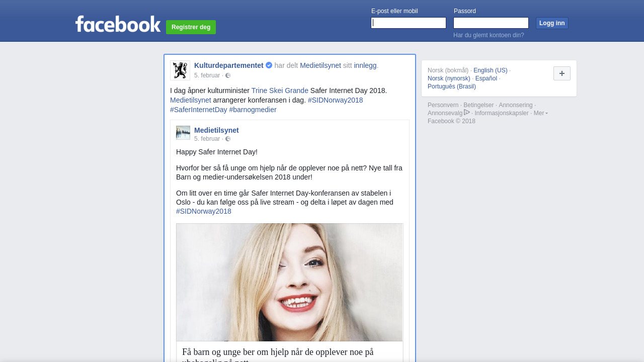Click the plus button for more languages
The width and height of the screenshot is (644, 362).
coord(562,73)
